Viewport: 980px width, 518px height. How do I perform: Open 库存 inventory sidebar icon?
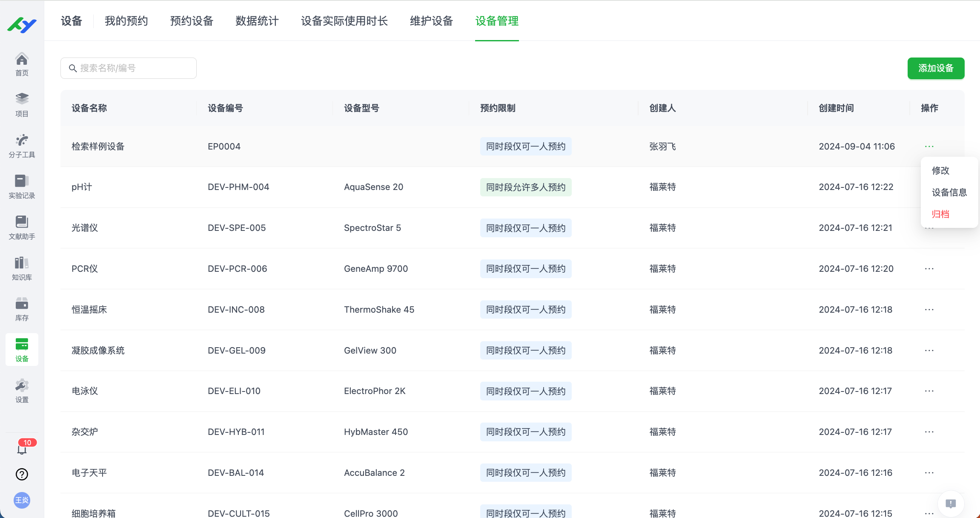pos(22,309)
